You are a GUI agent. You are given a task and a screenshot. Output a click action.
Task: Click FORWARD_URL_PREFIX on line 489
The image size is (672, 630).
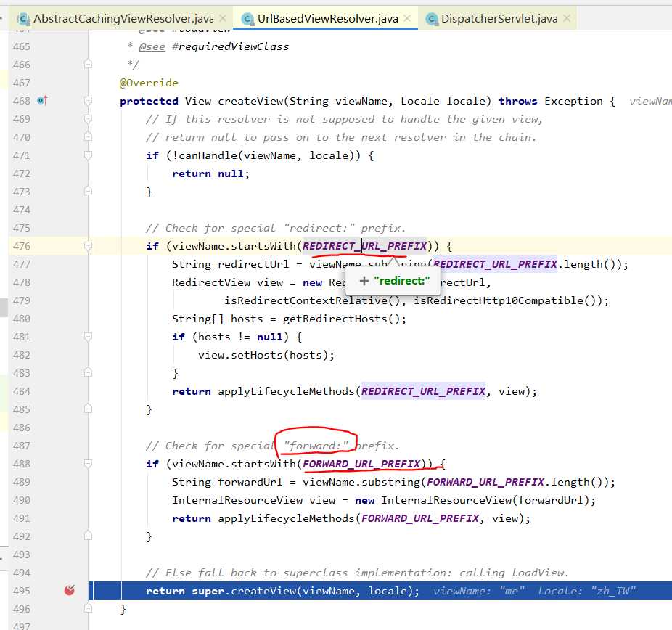(x=485, y=482)
